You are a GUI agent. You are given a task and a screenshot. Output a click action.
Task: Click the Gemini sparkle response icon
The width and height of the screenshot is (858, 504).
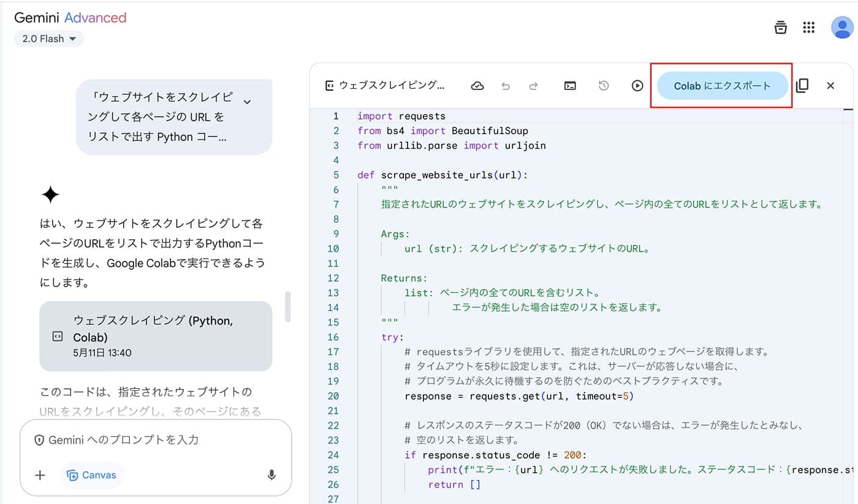tap(50, 195)
